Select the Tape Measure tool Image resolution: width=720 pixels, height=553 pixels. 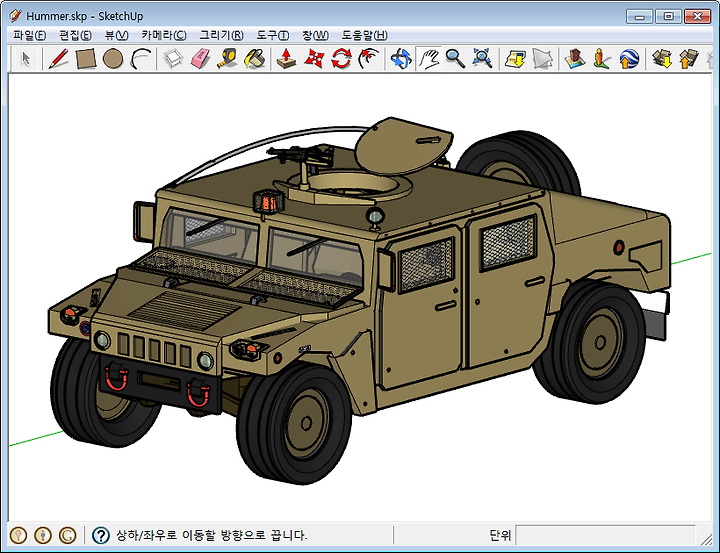click(x=227, y=59)
